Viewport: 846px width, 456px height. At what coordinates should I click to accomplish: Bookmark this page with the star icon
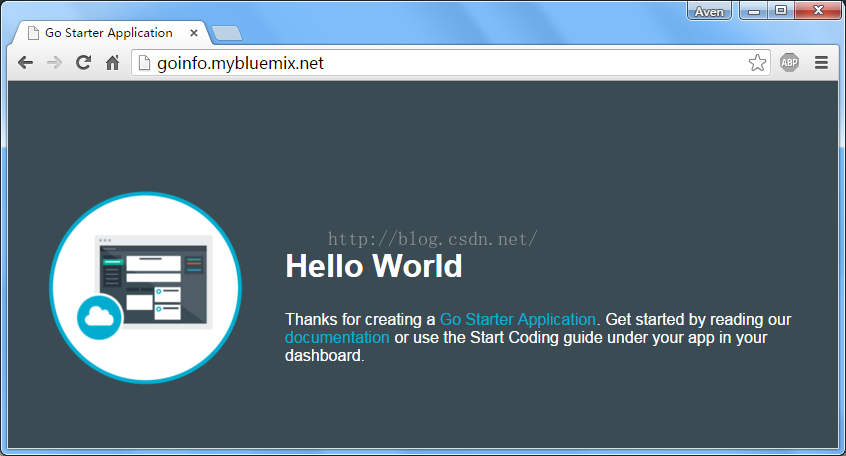(x=757, y=63)
